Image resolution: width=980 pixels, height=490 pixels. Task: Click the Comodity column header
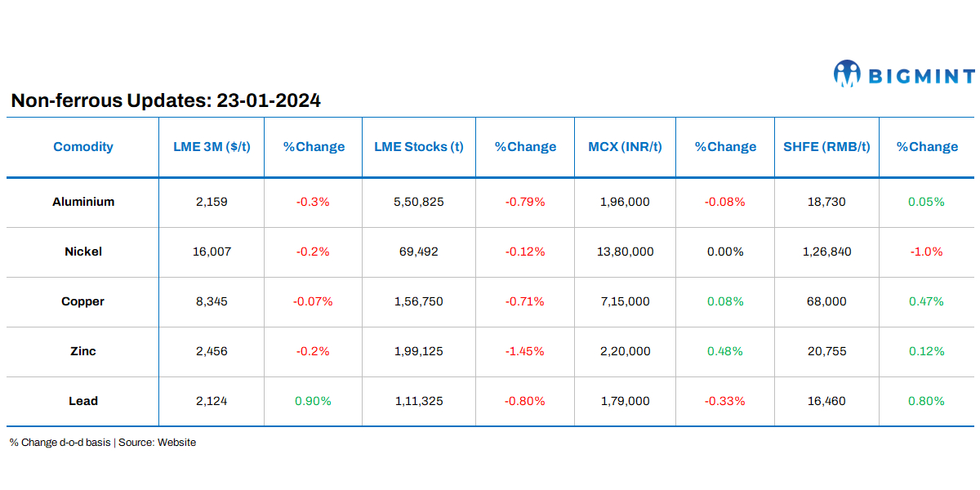coord(83,147)
